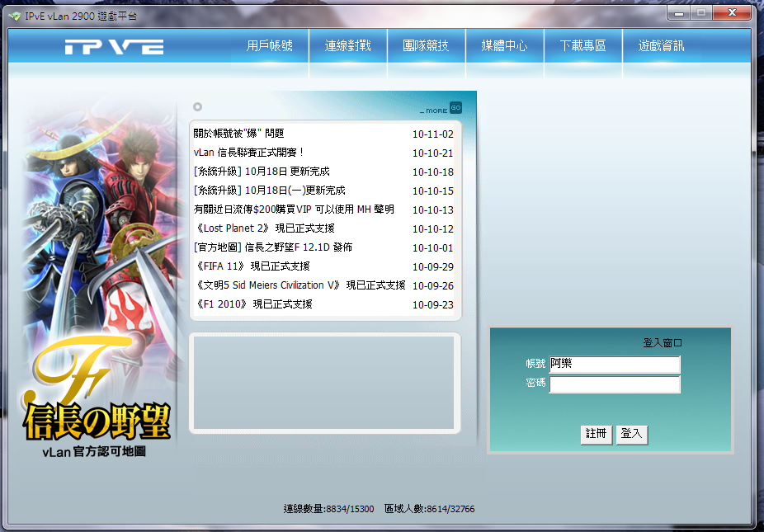The image size is (764, 532).
Task: Click the 連線數量:8834/15300 status text
Action: coord(329,509)
